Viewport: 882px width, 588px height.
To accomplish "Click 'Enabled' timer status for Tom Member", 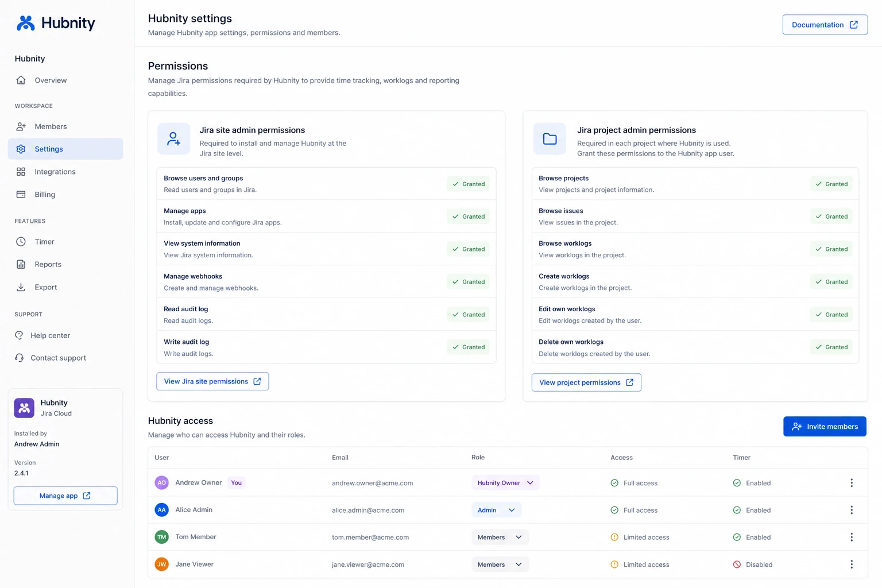I will pyautogui.click(x=758, y=537).
